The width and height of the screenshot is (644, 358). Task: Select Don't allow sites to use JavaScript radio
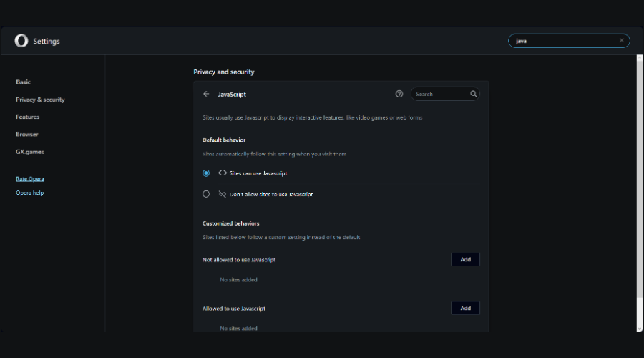[206, 194]
